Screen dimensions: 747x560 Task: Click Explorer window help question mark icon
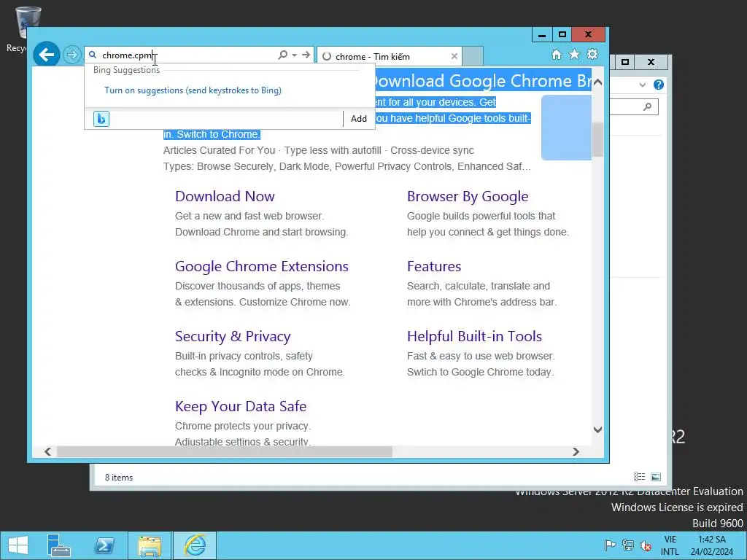pos(659,85)
